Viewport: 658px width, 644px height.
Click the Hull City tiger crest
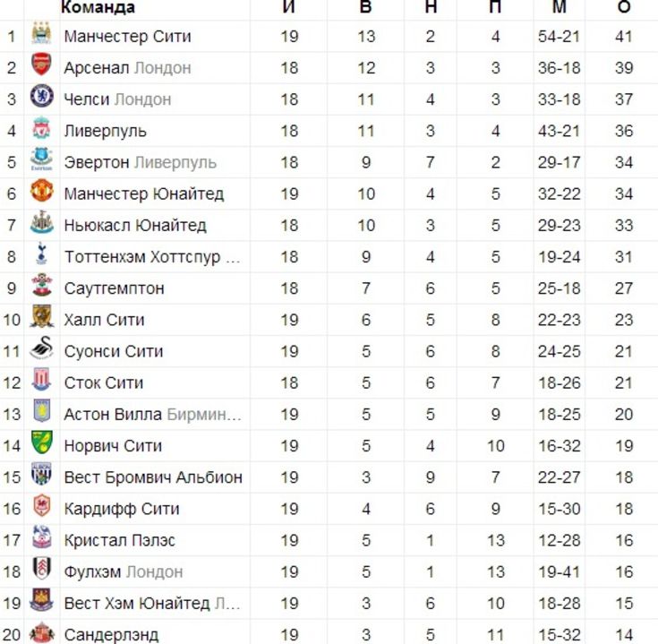(x=41, y=316)
